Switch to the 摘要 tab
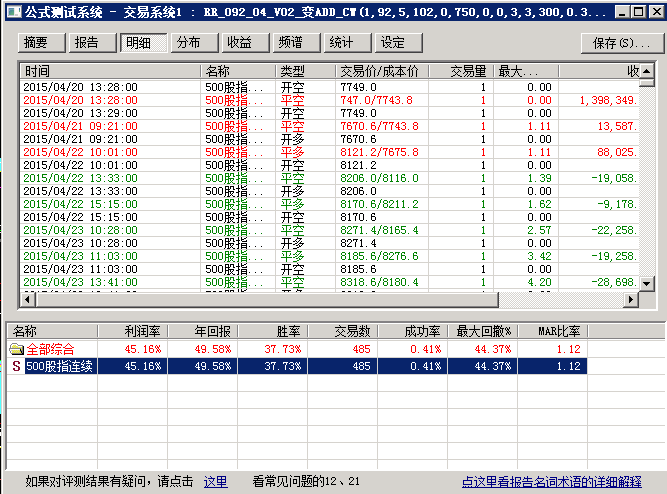 tap(37, 43)
